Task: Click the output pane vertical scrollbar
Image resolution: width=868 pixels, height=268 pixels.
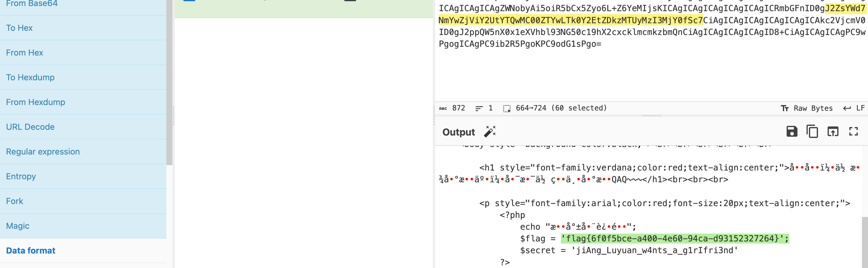Action: pos(865,242)
